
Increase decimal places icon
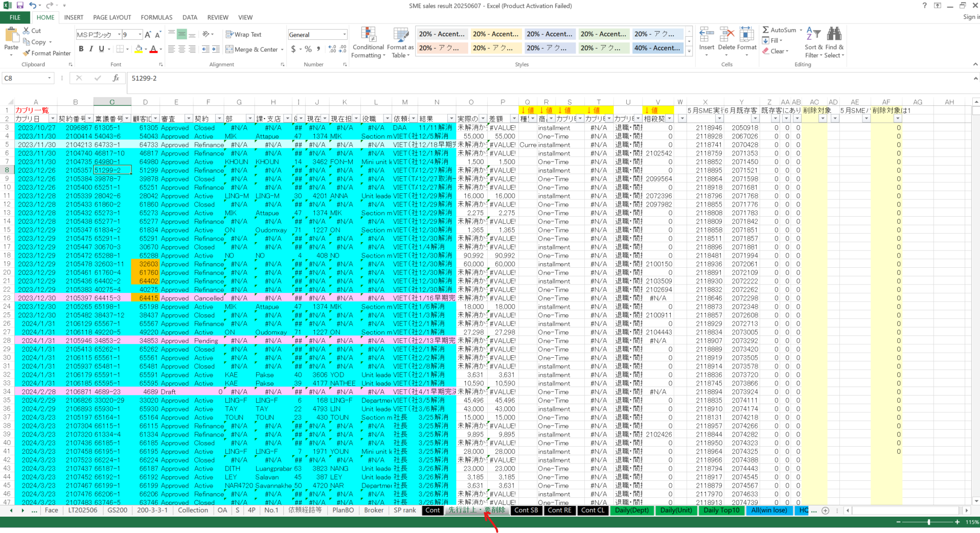(x=333, y=49)
